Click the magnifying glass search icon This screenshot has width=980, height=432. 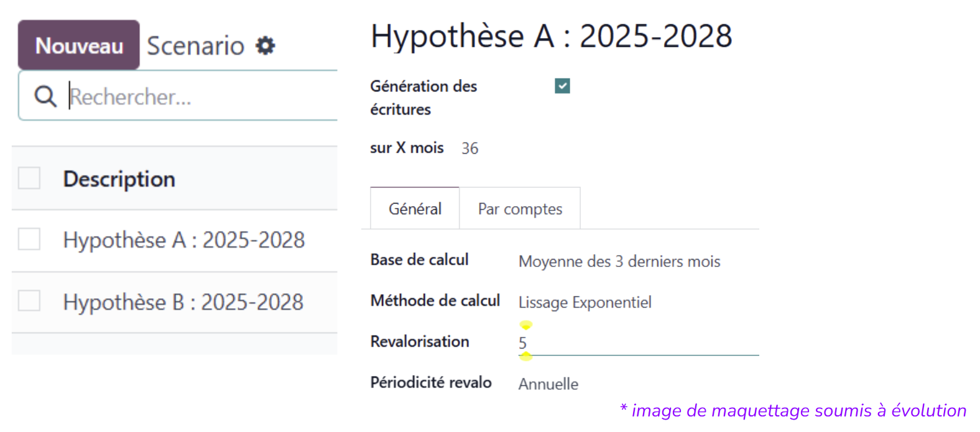[x=45, y=96]
